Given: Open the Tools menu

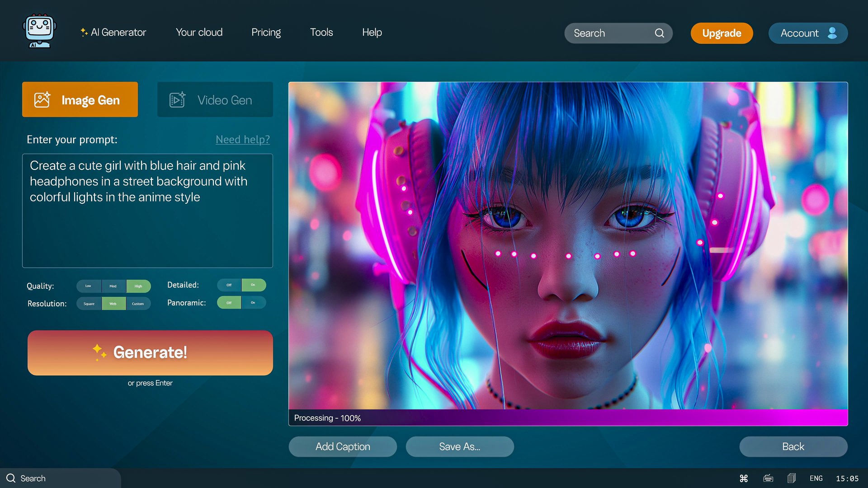Looking at the screenshot, I should coord(321,32).
